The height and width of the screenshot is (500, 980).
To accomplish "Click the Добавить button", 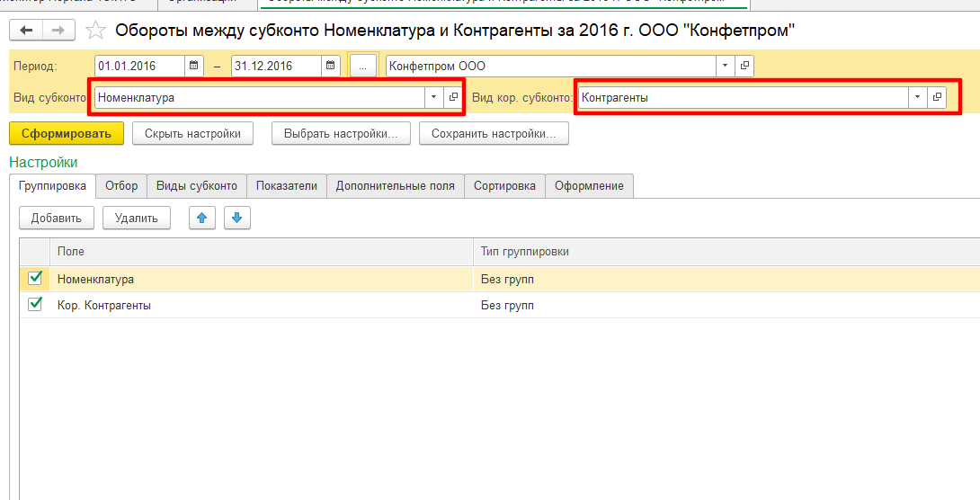I will point(57,219).
